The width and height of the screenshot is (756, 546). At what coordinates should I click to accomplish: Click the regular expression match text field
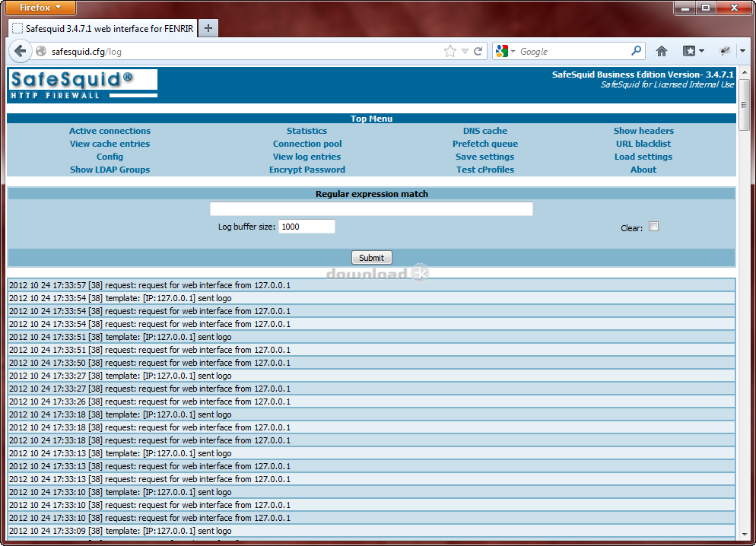[x=371, y=209]
